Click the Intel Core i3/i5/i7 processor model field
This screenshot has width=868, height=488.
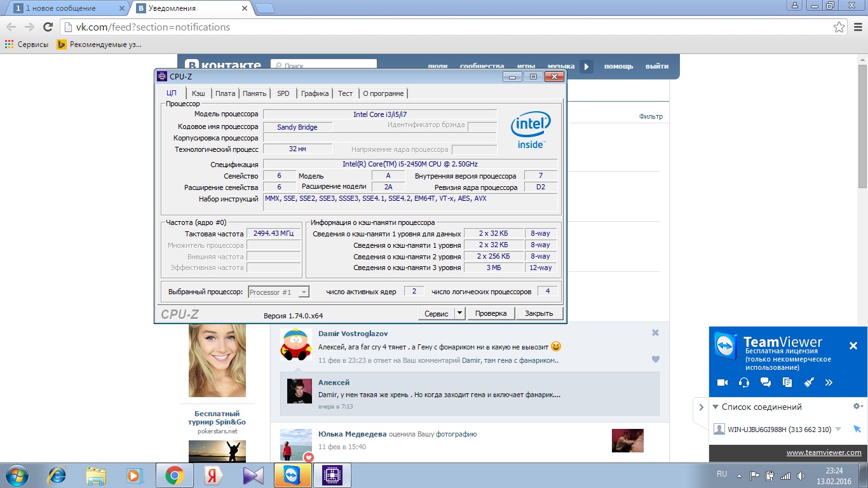(380, 114)
